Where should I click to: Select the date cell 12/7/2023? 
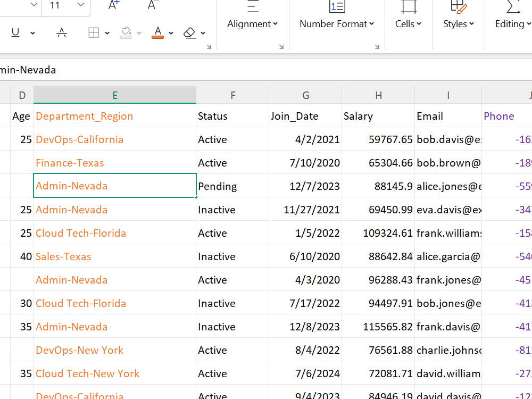click(306, 186)
